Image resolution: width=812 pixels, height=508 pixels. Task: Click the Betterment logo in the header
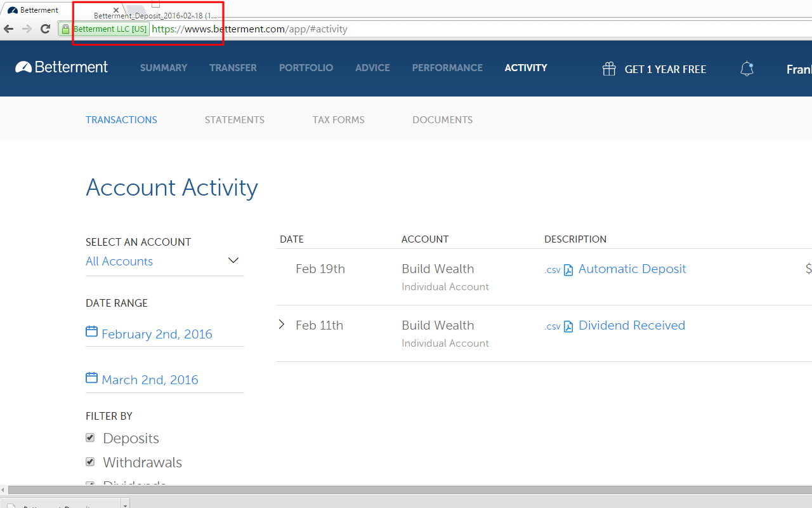[x=62, y=67]
